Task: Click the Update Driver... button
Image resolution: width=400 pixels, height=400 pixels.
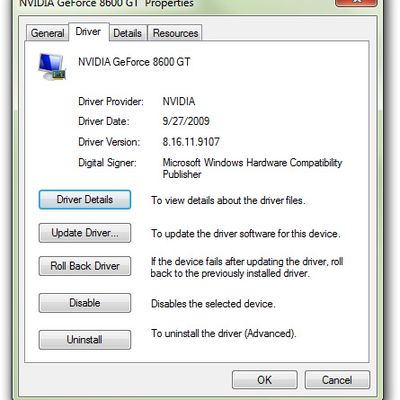Action: pos(85,233)
